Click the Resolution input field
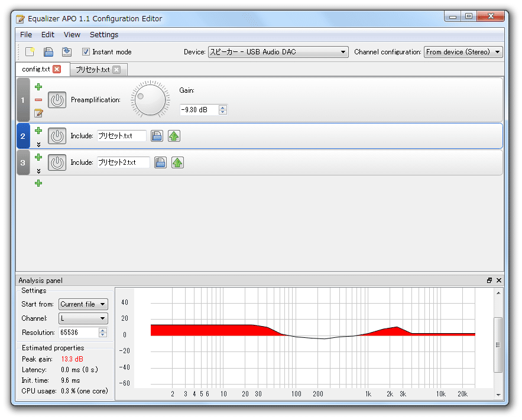This screenshot has height=420, width=522. [x=77, y=333]
